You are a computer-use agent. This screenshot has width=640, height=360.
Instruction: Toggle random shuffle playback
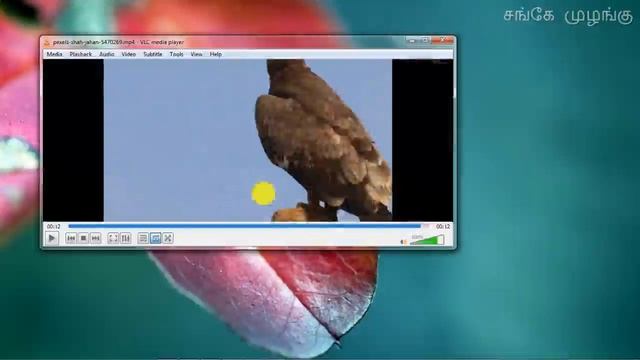(168, 238)
